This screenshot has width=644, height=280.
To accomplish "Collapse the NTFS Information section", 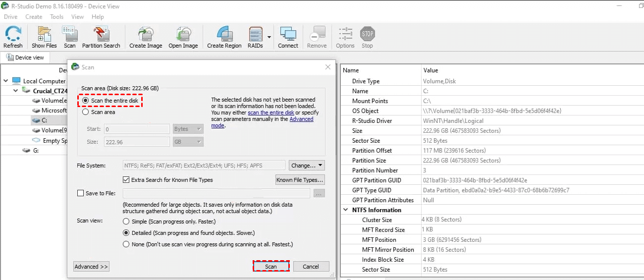I will [x=346, y=210].
